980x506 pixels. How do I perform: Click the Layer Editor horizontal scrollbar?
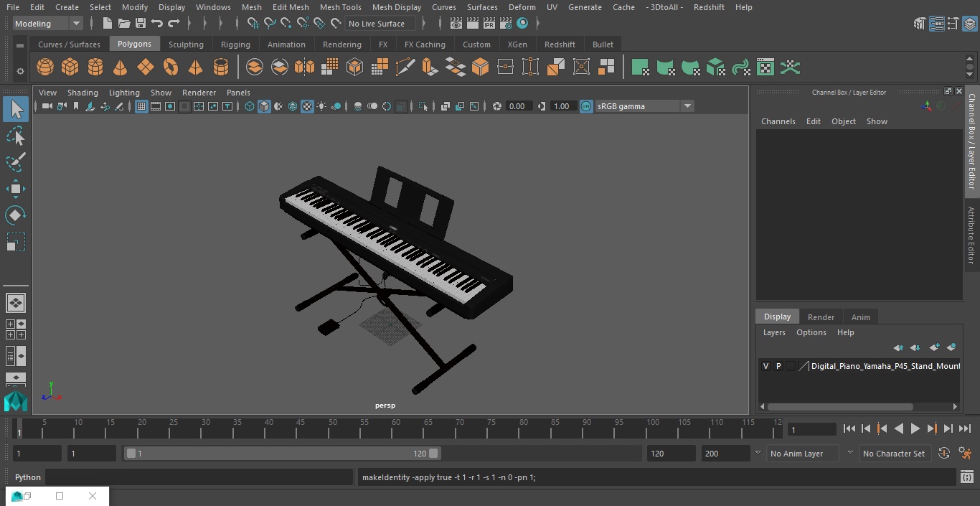[840, 407]
